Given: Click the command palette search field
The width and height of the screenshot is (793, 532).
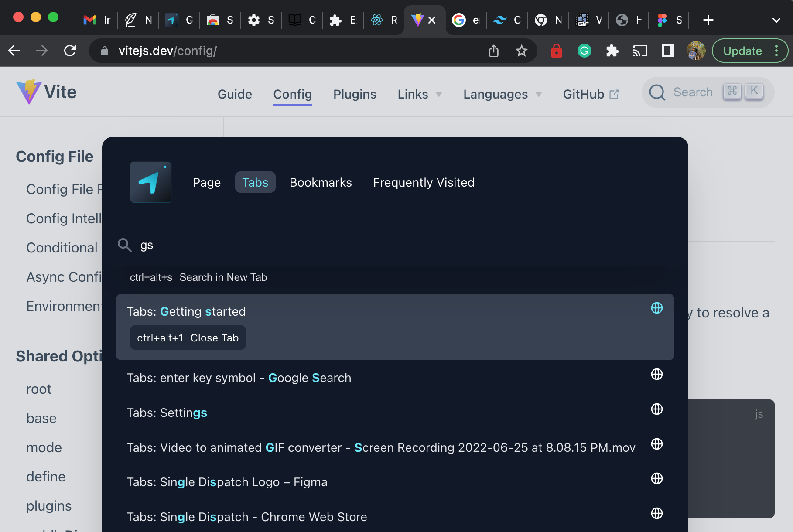Looking at the screenshot, I should click(x=395, y=245).
